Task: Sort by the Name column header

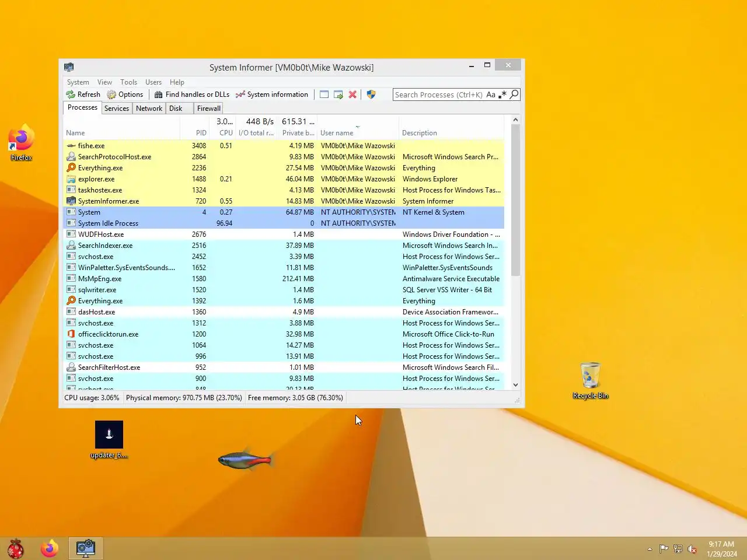Action: pyautogui.click(x=121, y=128)
